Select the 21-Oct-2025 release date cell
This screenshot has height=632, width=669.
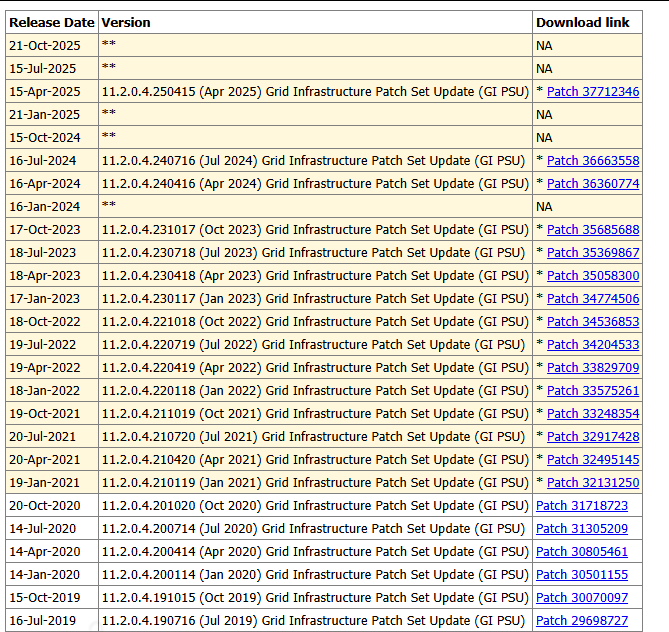[52, 46]
